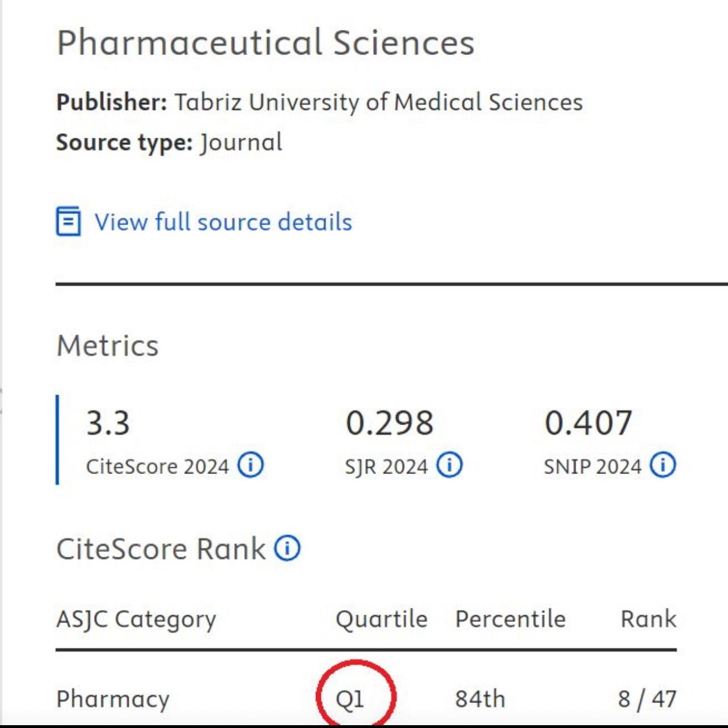Show info for SJR 2024 metric
Viewport: 728px width, 728px height.
[449, 465]
